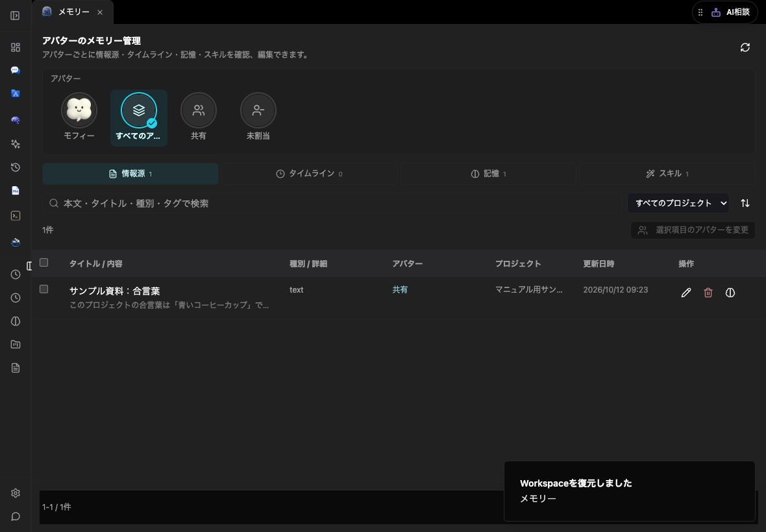
Task: Open the blue network folder sidebar icon
Action: [16, 93]
